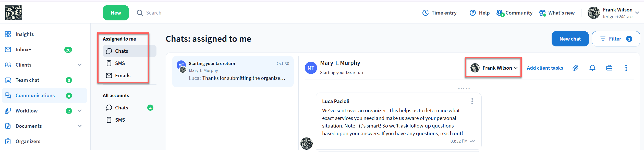Click the Help question mark icon
Image resolution: width=644 pixels, height=152 pixels.
point(472,13)
